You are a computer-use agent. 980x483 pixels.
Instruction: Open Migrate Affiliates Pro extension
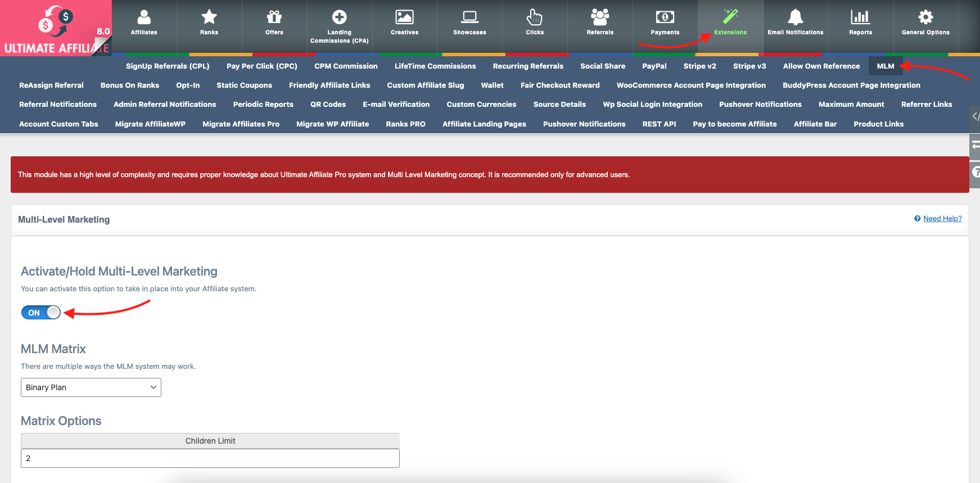pyautogui.click(x=241, y=124)
